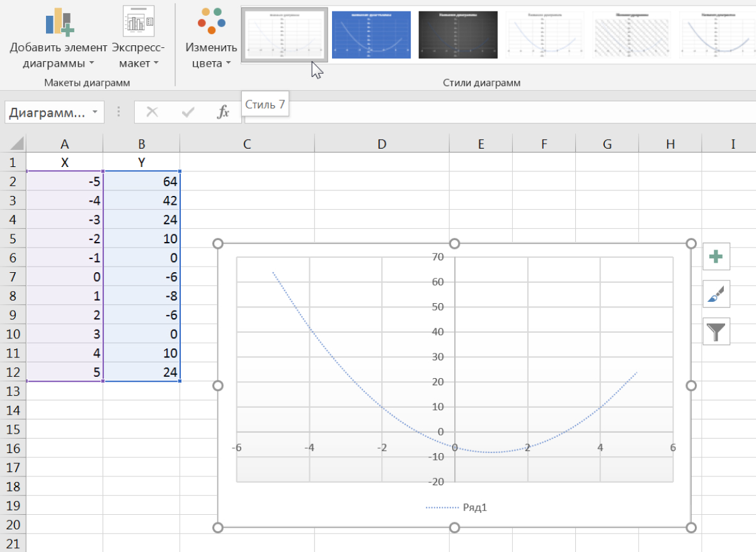Click the green plus Chart Elements button
The width and height of the screenshot is (756, 552).
(716, 256)
